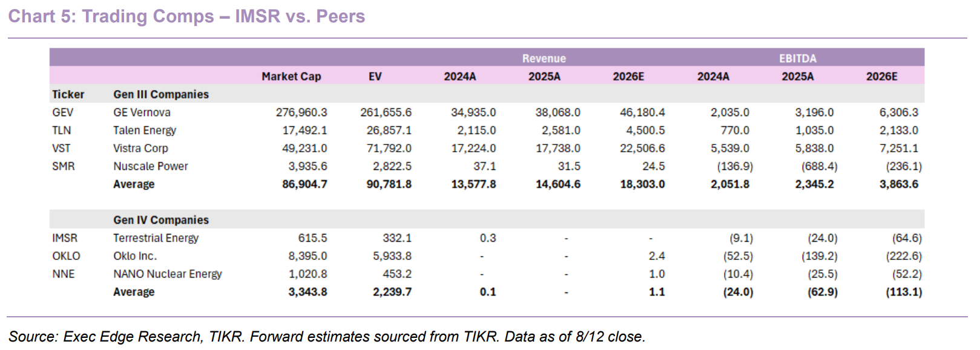Select Terrestrial Energy EV '332.1'

tap(397, 238)
